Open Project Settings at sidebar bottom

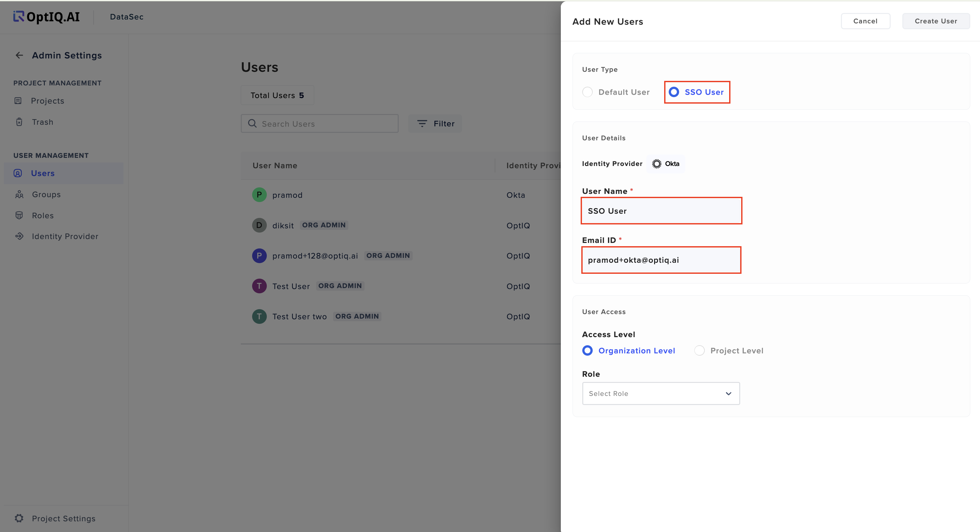(x=64, y=518)
